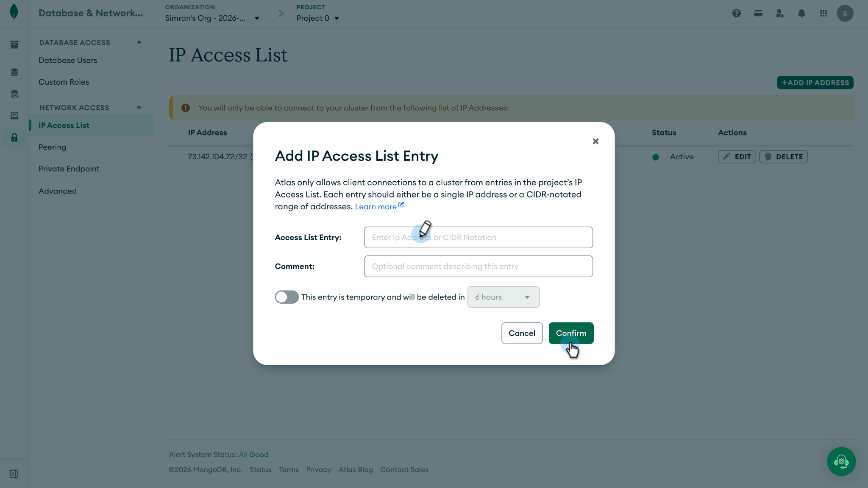Open the notifications bell icon

click(x=801, y=13)
